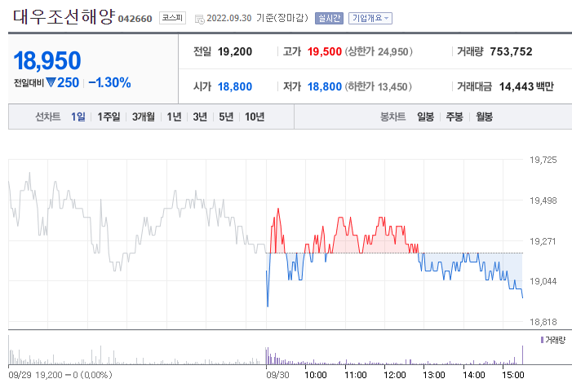Click the 18,818 y-axis label
Image resolution: width=572 pixels, height=392 pixels.
click(x=543, y=323)
